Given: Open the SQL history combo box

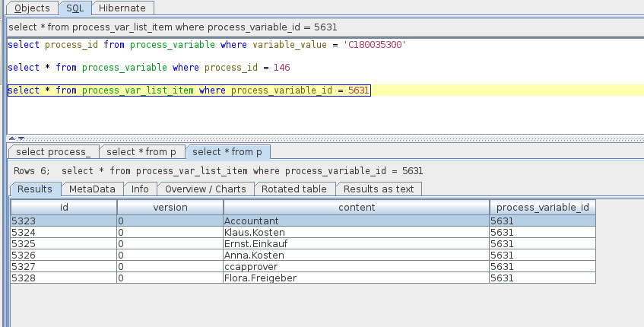Looking at the screenshot, I should (325, 27).
